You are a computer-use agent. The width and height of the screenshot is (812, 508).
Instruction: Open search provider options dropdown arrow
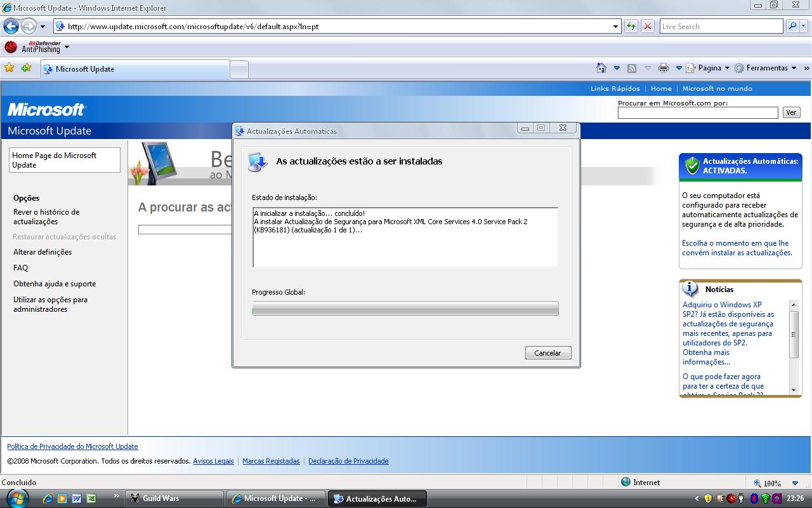[804, 27]
